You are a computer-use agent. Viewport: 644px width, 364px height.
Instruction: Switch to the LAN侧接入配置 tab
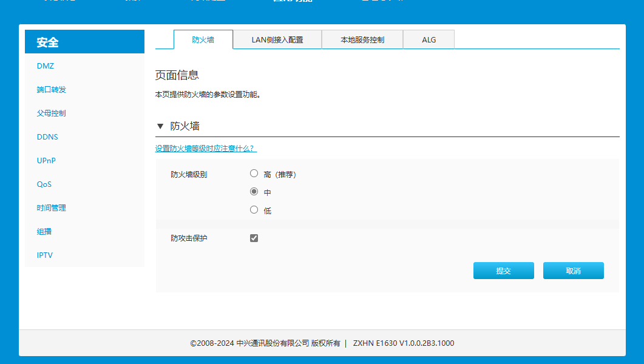coord(277,39)
